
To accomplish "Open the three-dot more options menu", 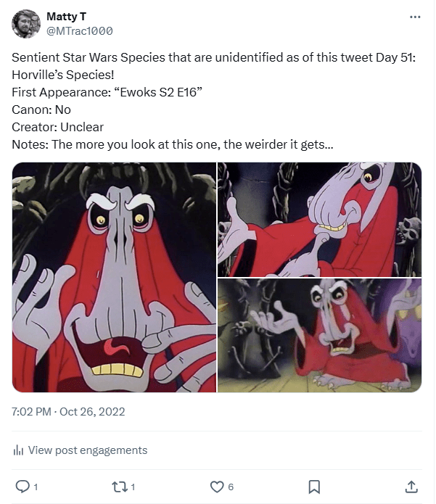I will pyautogui.click(x=414, y=16).
